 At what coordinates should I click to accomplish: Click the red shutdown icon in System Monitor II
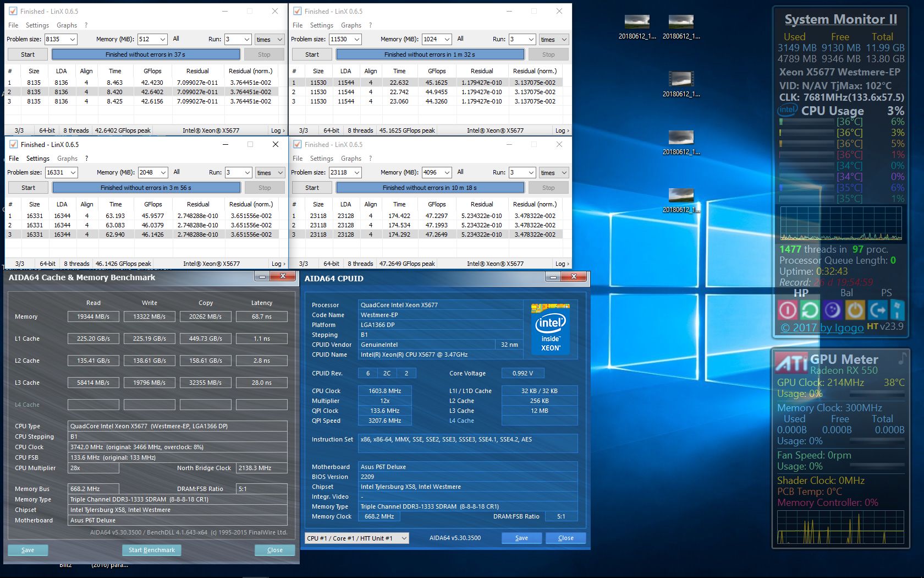click(788, 310)
